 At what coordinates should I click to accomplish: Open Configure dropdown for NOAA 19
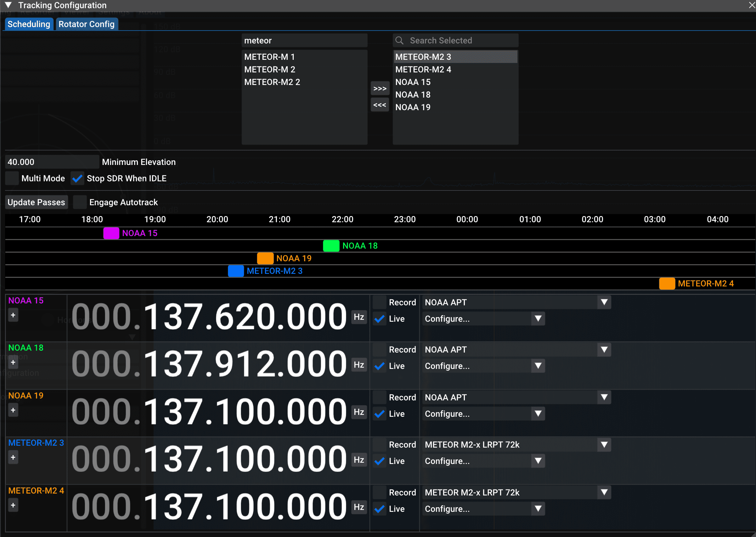[483, 414]
